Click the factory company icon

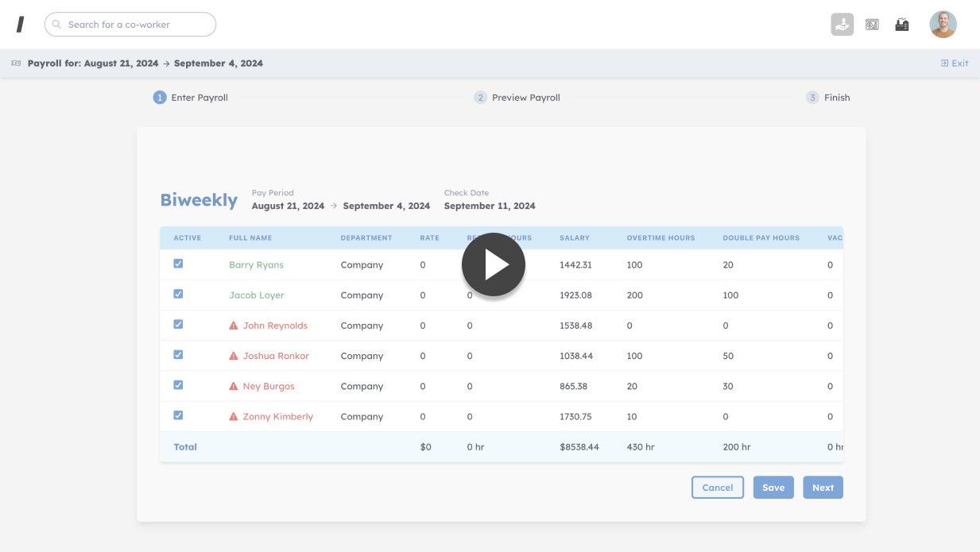(902, 25)
